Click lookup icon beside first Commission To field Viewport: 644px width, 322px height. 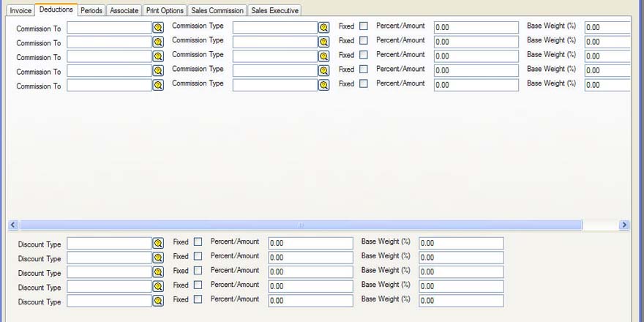point(158,27)
